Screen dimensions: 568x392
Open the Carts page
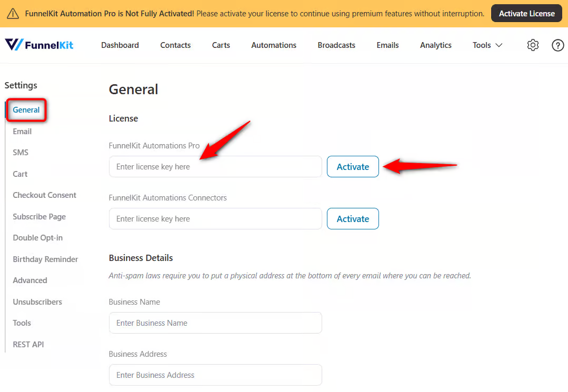[x=221, y=45]
